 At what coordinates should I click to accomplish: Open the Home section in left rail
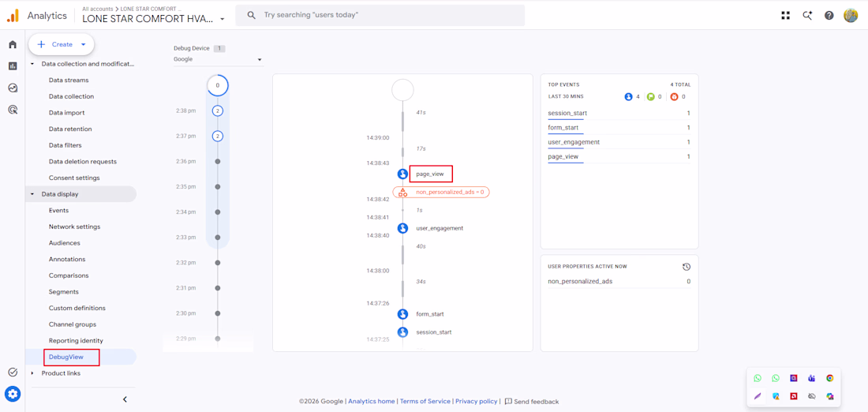click(x=13, y=44)
